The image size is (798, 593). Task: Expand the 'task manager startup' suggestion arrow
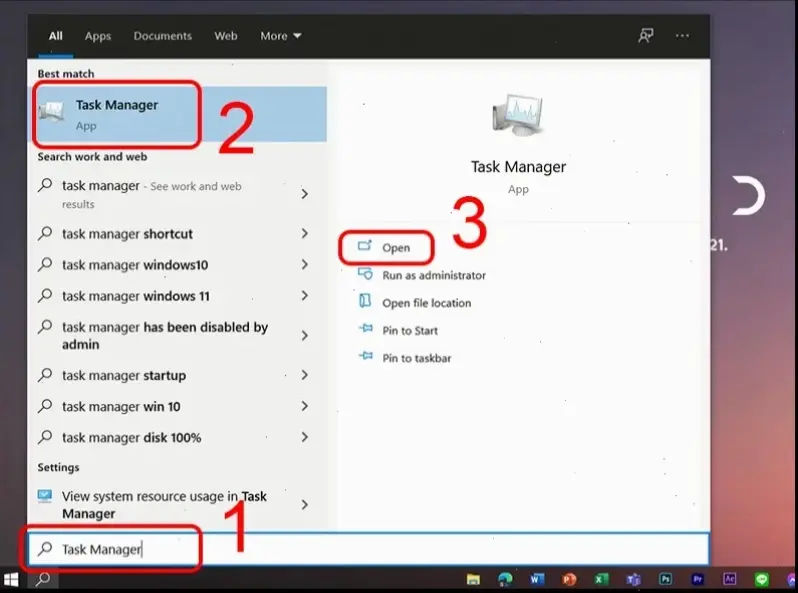pyautogui.click(x=304, y=375)
